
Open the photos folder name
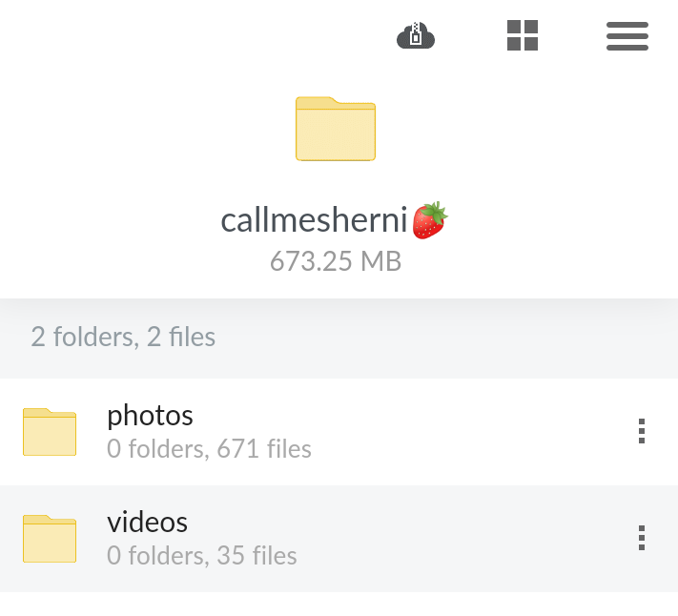pos(150,416)
